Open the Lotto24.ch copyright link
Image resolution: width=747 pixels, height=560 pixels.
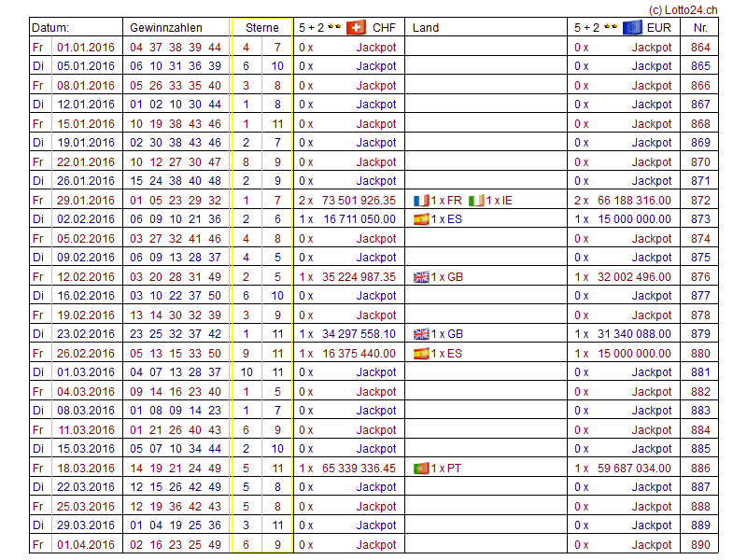pyautogui.click(x=683, y=8)
